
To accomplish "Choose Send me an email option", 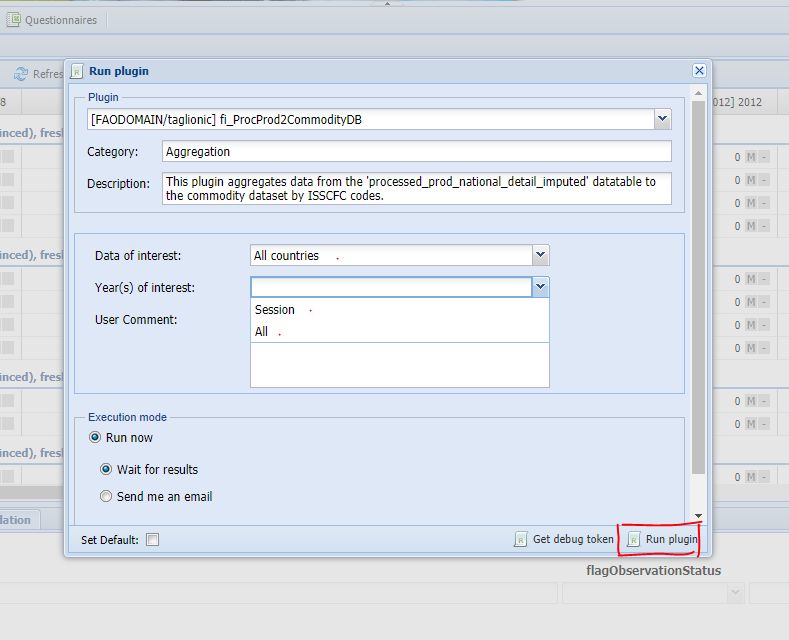I will point(106,496).
